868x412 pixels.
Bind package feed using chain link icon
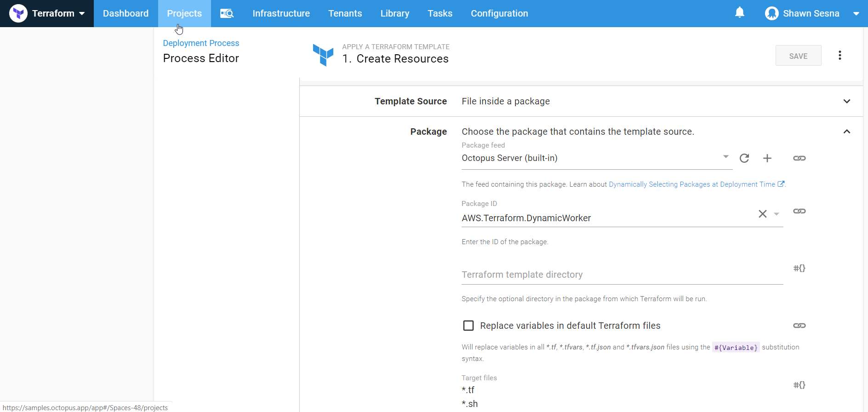pos(799,158)
